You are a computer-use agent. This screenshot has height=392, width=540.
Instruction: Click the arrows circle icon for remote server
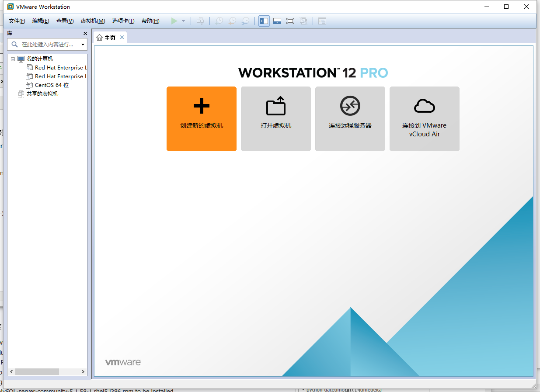pos(350,106)
